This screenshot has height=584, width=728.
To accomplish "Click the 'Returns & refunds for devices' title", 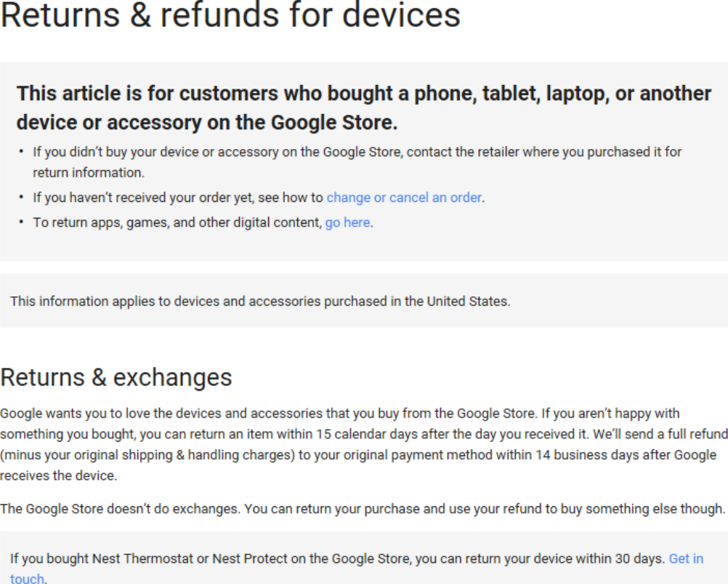I will [x=230, y=15].
